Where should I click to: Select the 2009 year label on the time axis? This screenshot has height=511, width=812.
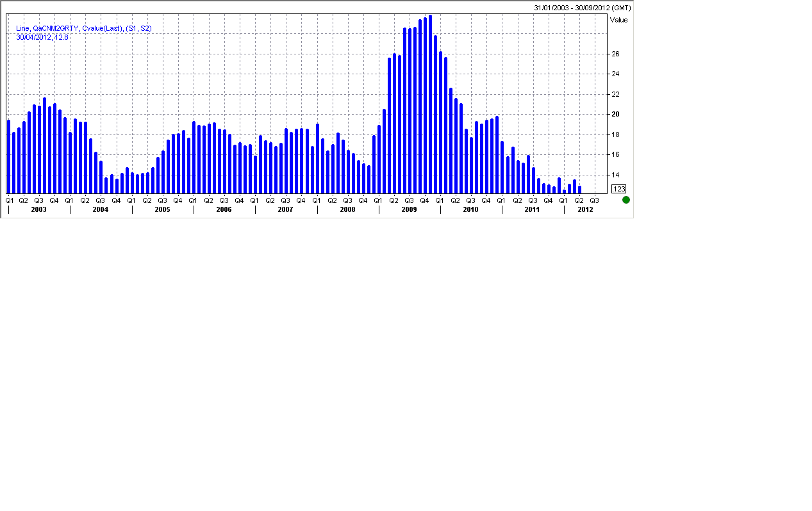409,210
